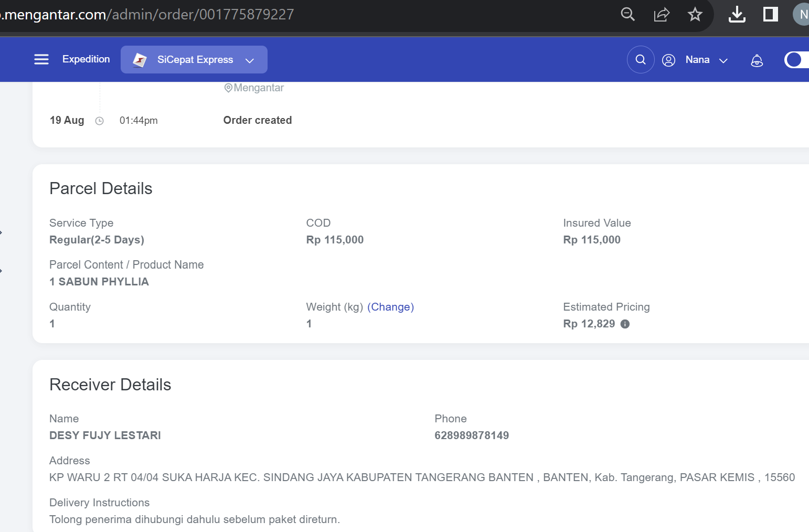Toggle the switch at the header's right edge
The height and width of the screenshot is (532, 809).
pyautogui.click(x=796, y=60)
